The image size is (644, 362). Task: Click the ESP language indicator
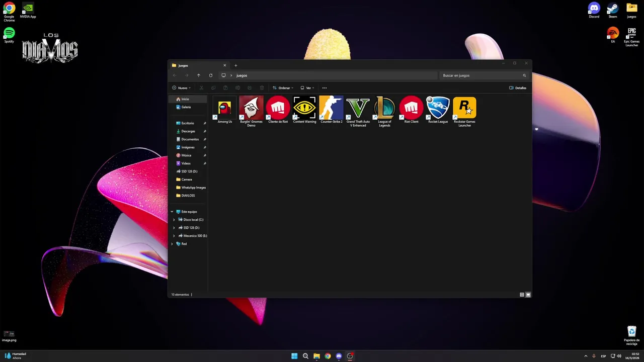tap(603, 356)
